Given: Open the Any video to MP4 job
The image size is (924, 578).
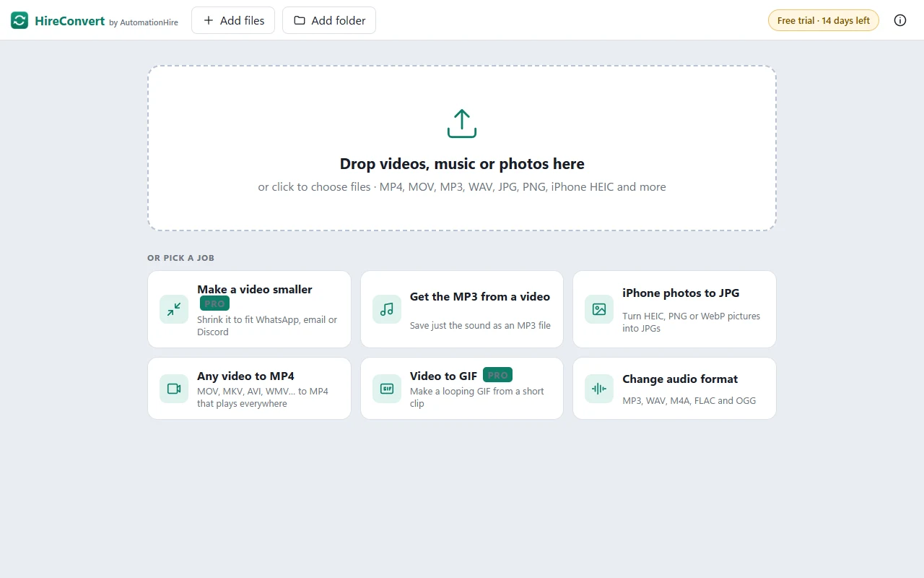Looking at the screenshot, I should [x=249, y=389].
